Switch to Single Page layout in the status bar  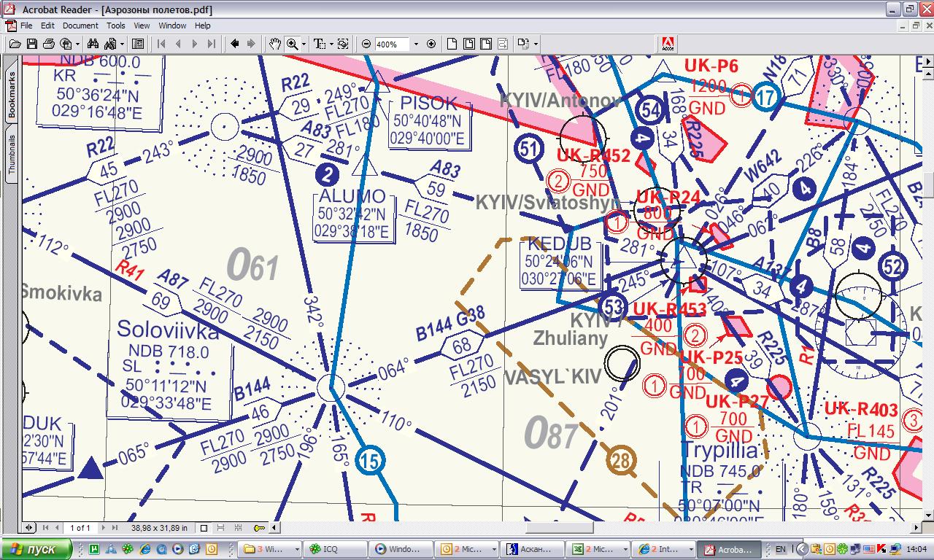(204, 528)
